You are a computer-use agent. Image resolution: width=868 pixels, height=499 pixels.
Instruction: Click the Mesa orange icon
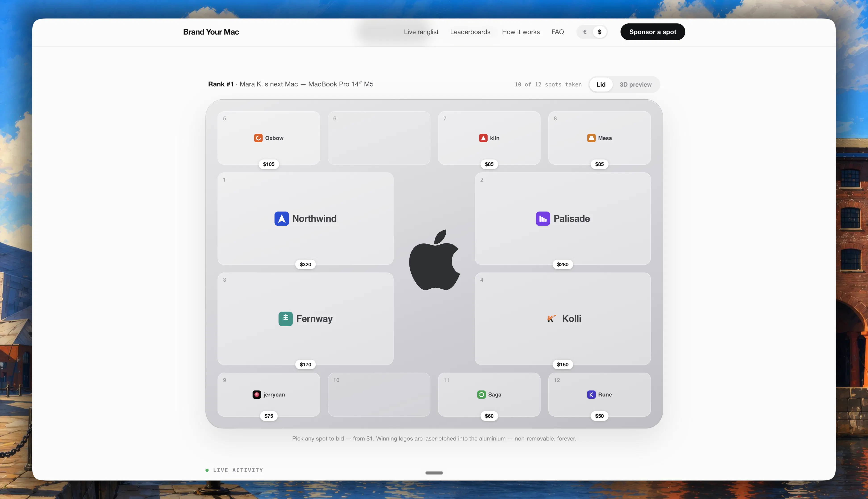pos(591,138)
